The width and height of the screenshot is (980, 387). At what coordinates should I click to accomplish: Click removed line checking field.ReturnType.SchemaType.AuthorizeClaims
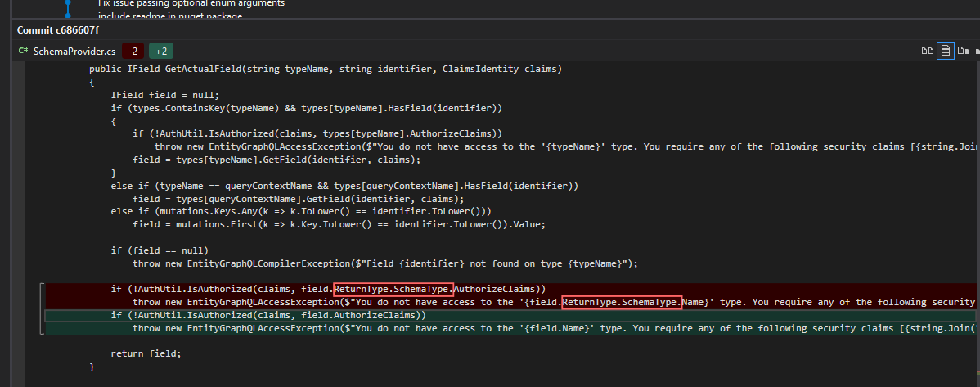pyautogui.click(x=329, y=289)
